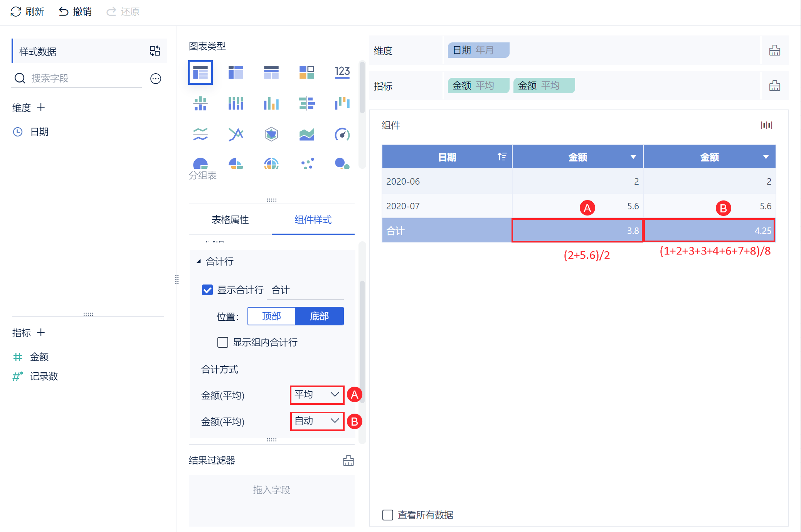Select the grouped table chart type icon
The width and height of the screenshot is (801, 532).
pos(200,72)
